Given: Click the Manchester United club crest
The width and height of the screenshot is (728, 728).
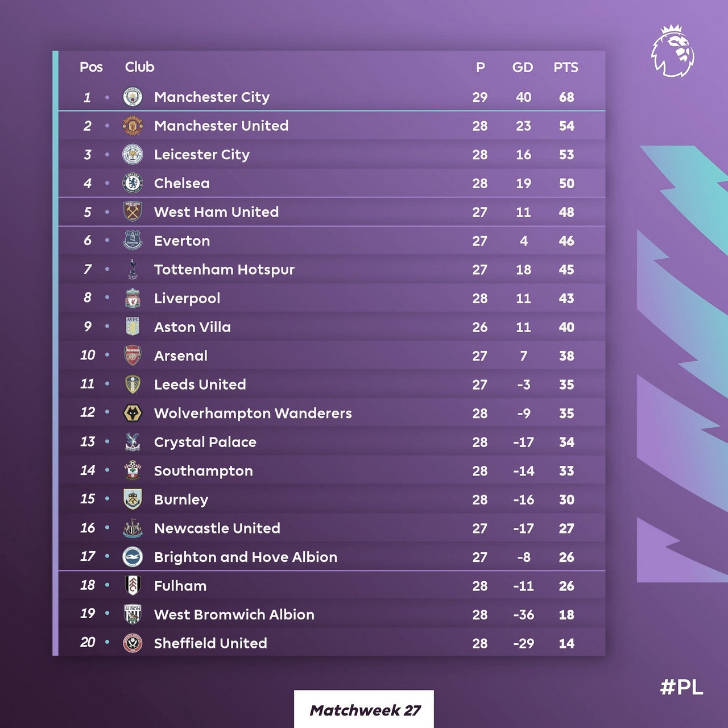Looking at the screenshot, I should pos(133,126).
